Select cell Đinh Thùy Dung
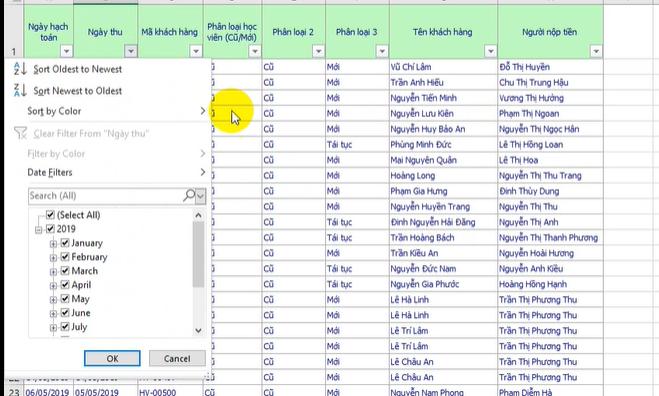 (x=550, y=191)
